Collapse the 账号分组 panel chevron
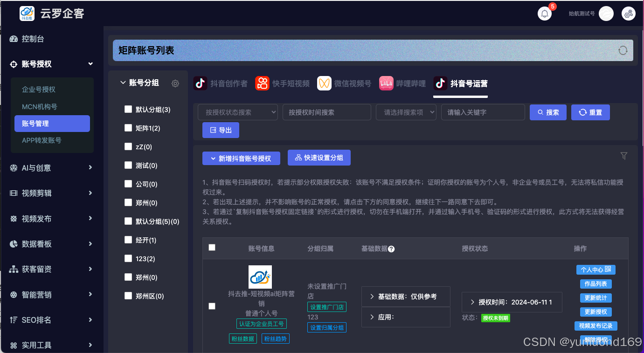The width and height of the screenshot is (644, 353). coord(123,83)
